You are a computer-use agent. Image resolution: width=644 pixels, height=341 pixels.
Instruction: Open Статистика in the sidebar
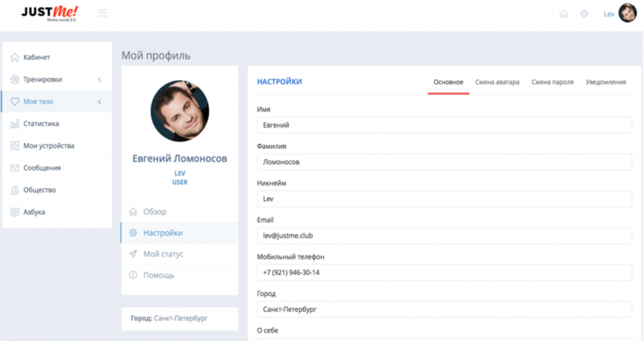tap(57, 124)
